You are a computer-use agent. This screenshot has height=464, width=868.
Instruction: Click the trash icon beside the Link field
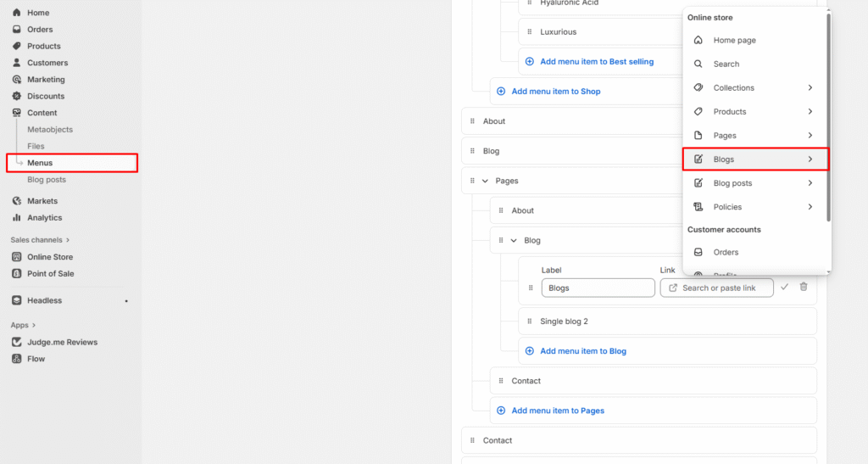pyautogui.click(x=804, y=288)
